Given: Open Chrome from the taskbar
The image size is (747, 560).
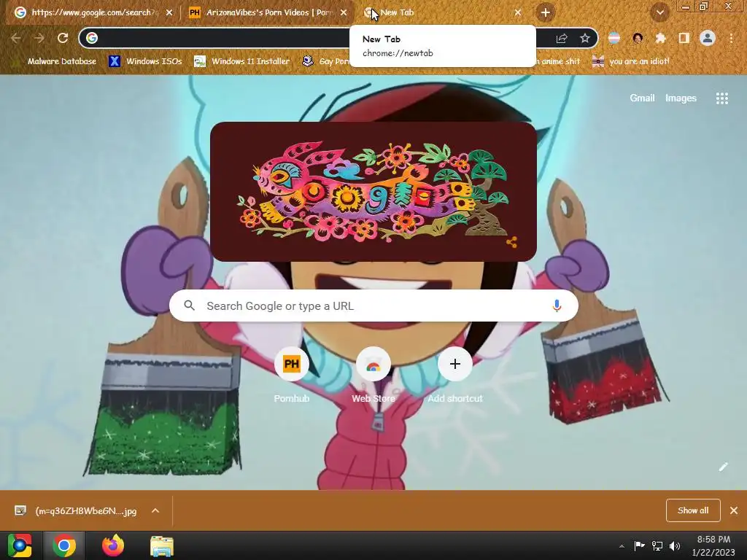Looking at the screenshot, I should tap(64, 545).
